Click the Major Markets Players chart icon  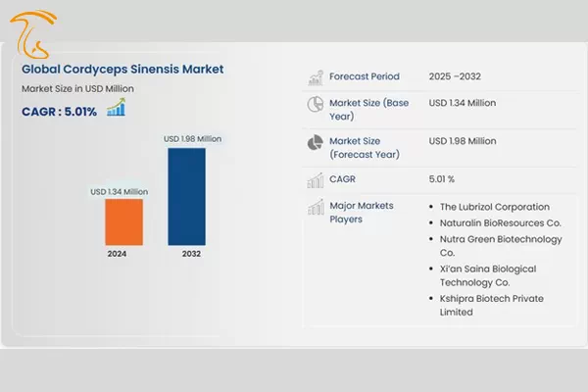[x=316, y=207]
